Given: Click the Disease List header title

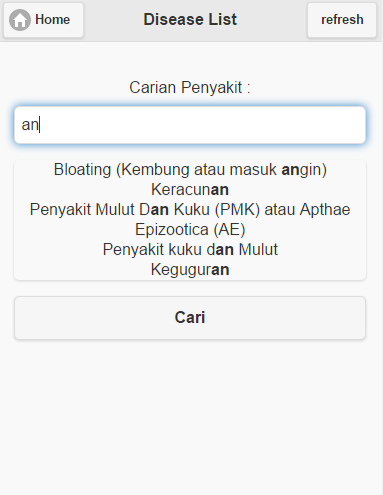Looking at the screenshot, I should coord(190,19).
